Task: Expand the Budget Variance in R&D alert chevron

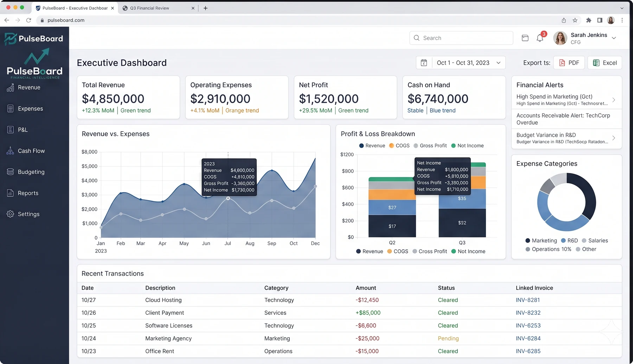Action: (614, 138)
